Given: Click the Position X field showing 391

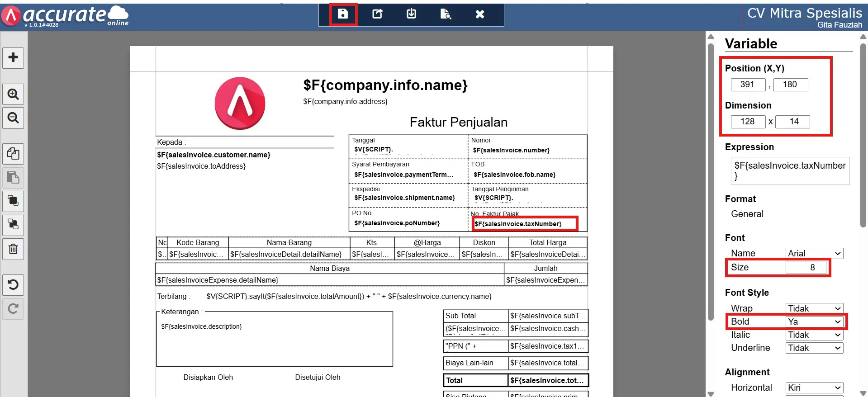Looking at the screenshot, I should [x=748, y=85].
